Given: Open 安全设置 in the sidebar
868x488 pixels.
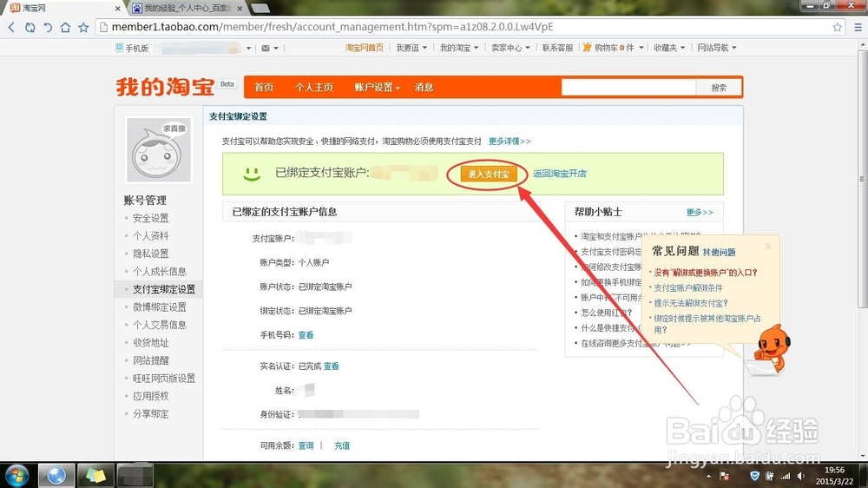Looking at the screenshot, I should coord(150,218).
